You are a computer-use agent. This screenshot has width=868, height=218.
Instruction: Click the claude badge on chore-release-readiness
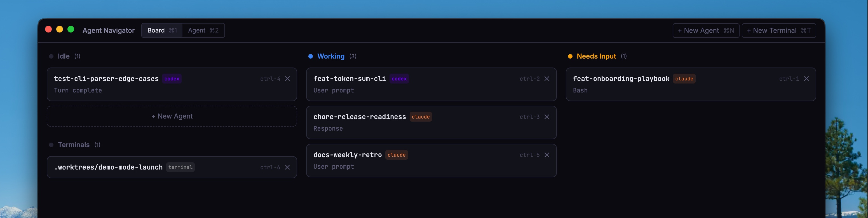point(421,117)
